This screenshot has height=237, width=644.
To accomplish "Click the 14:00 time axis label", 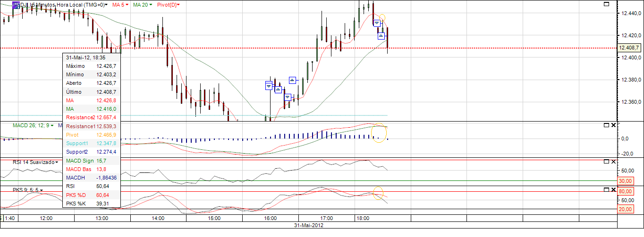I will coord(158,219).
